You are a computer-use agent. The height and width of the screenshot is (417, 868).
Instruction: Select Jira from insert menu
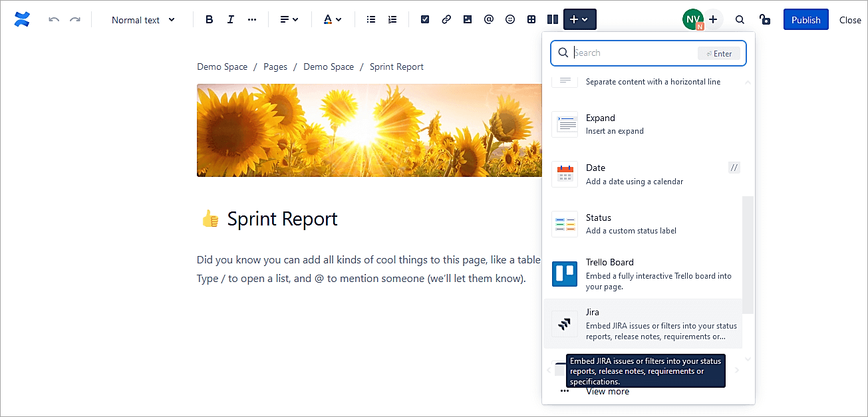point(643,324)
